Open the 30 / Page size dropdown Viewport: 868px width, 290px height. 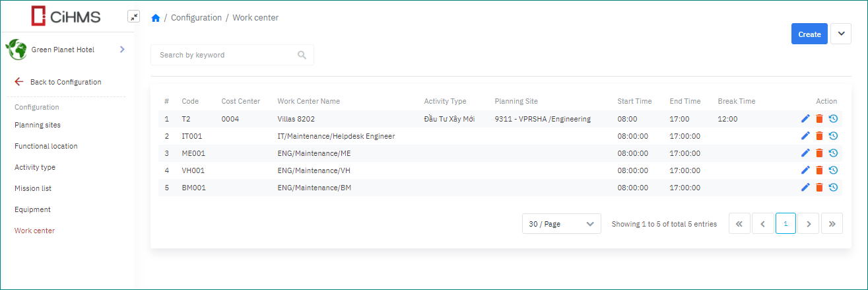pyautogui.click(x=561, y=224)
